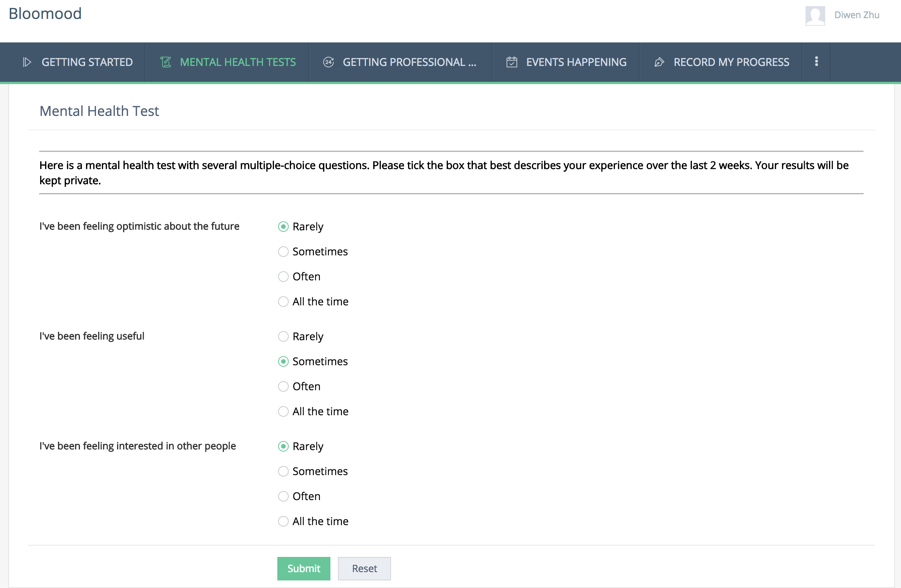Screen dimensions: 901x588
Task: Click the user avatar placeholder image
Action: 815,16
